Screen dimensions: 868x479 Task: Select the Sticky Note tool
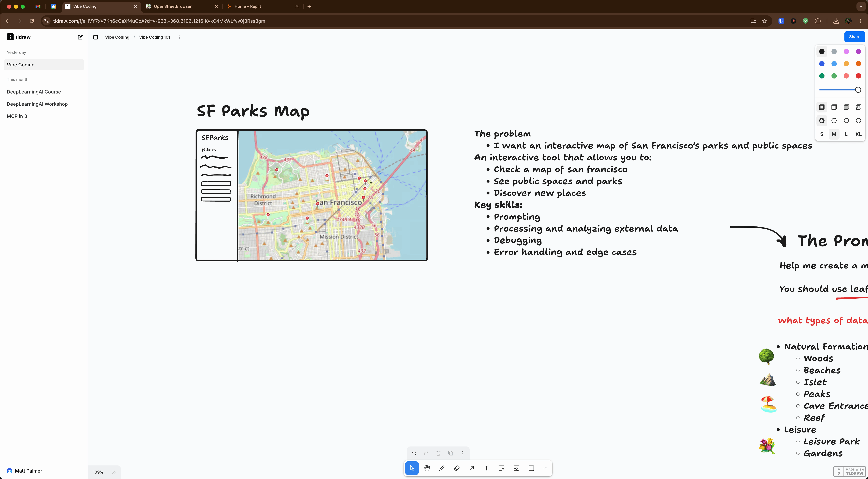(x=501, y=468)
